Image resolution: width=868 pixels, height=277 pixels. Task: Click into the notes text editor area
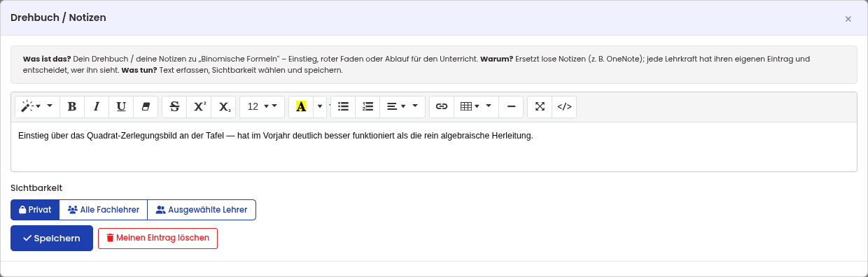tap(434, 147)
